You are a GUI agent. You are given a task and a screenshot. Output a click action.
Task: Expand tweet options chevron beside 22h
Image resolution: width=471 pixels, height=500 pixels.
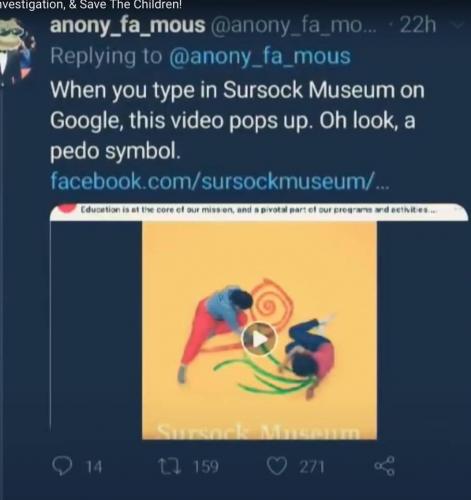pyautogui.click(x=457, y=25)
